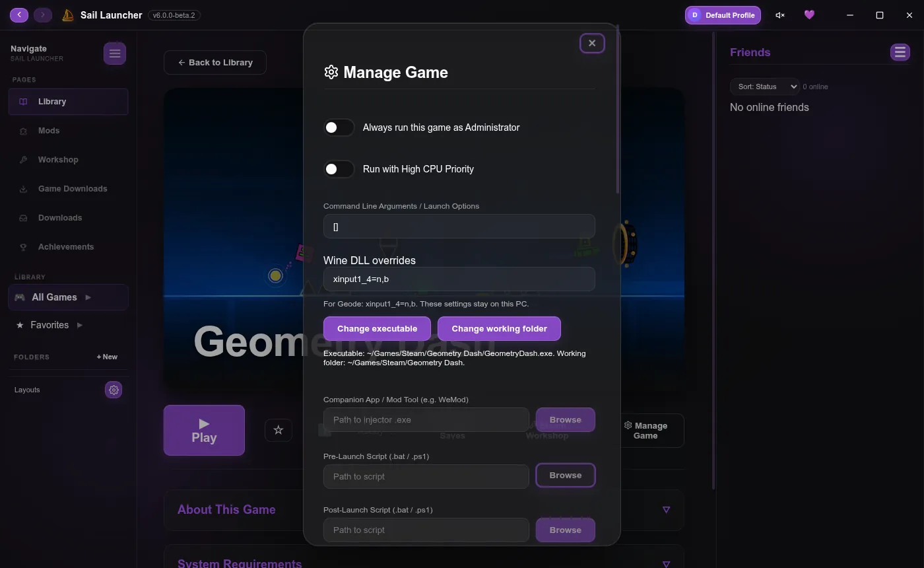The width and height of the screenshot is (924, 568).
Task: Click the Layouts gear icon
Action: point(114,390)
